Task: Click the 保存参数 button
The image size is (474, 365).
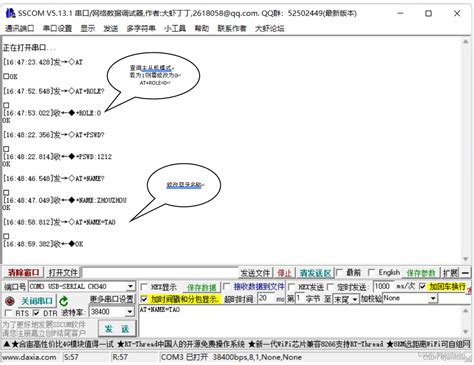Action: [x=421, y=273]
